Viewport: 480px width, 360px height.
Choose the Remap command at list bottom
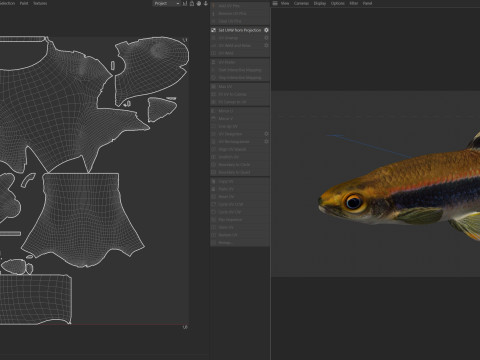[240, 243]
